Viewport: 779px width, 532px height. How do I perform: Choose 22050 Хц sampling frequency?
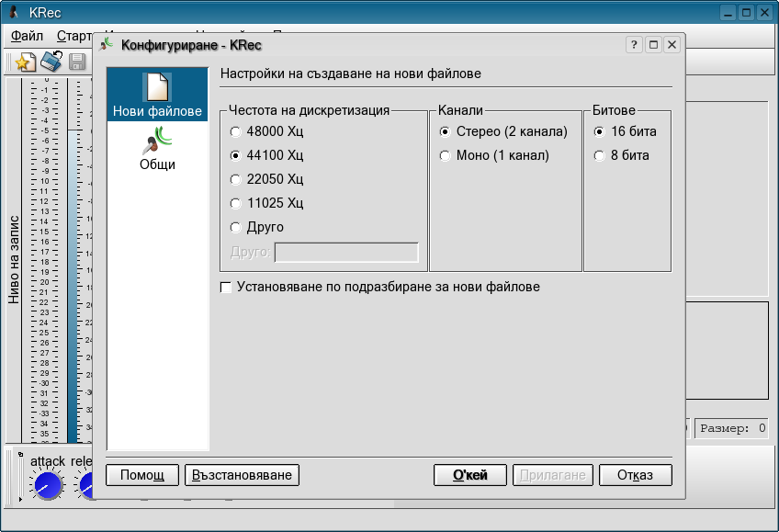tap(236, 180)
